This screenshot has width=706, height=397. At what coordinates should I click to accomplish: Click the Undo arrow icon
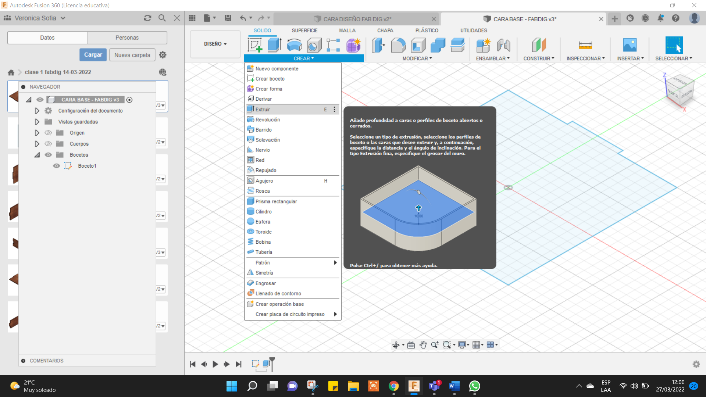pos(243,18)
